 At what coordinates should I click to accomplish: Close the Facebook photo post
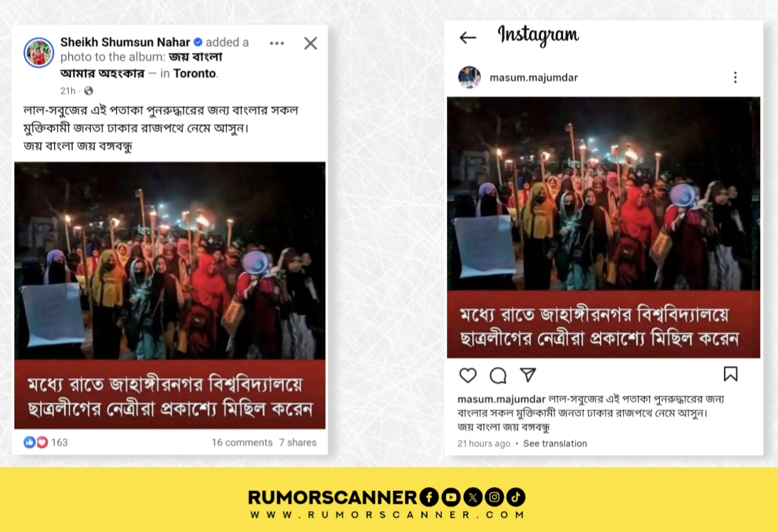click(311, 43)
